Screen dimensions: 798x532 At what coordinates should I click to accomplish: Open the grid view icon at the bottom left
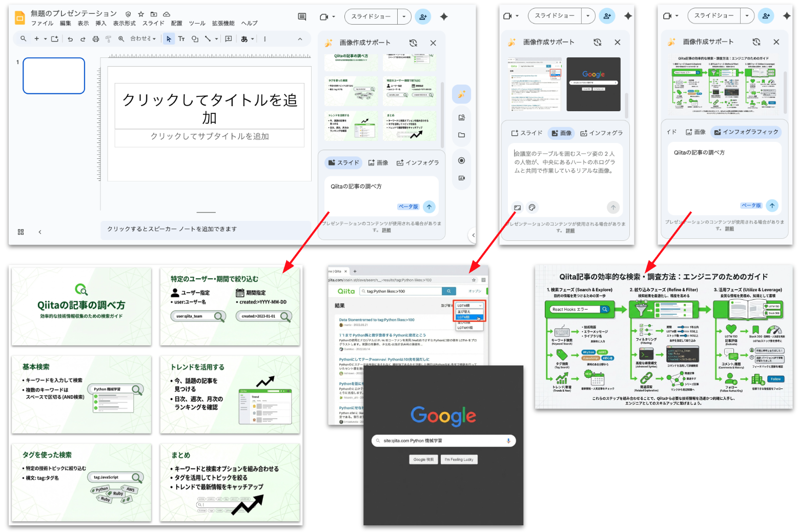21,232
